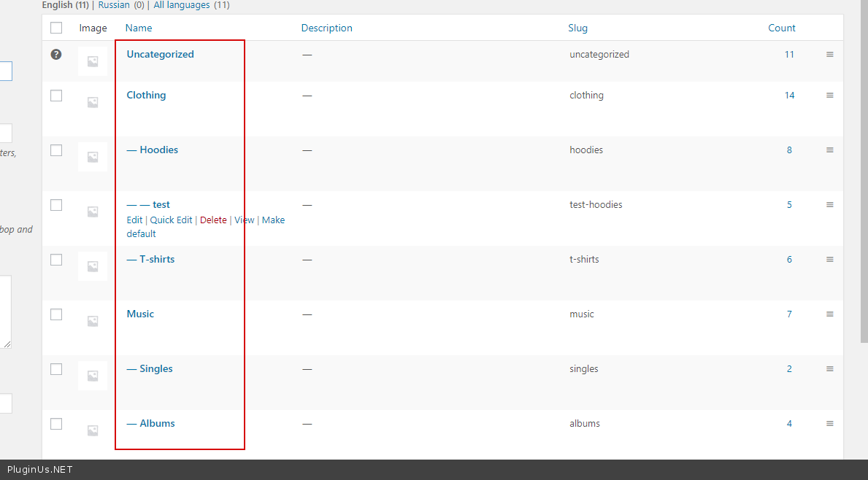The image size is (868, 480).
Task: Sort the table by Count column
Action: [781, 28]
